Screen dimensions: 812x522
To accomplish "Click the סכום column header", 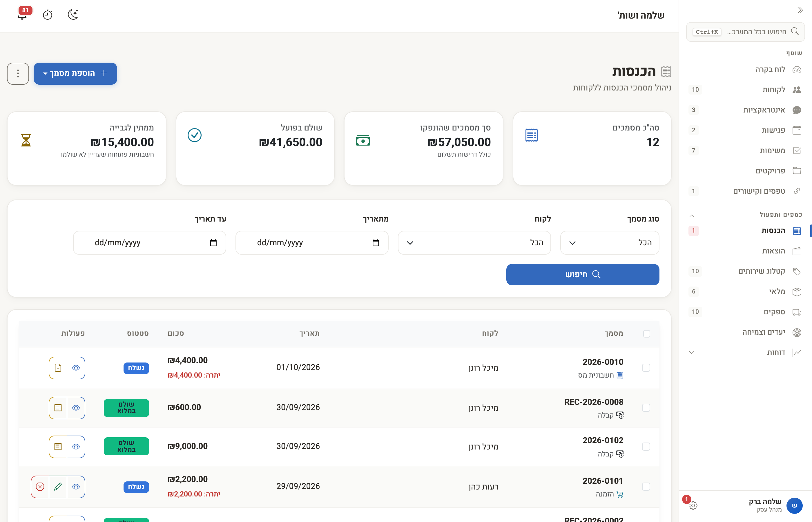I will pos(175,333).
